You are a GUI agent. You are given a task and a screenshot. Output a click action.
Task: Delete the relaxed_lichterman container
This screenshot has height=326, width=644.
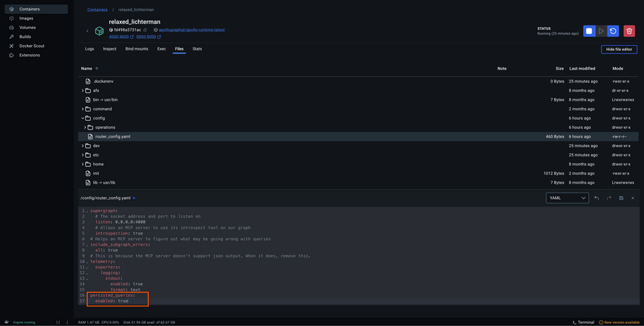pyautogui.click(x=629, y=31)
